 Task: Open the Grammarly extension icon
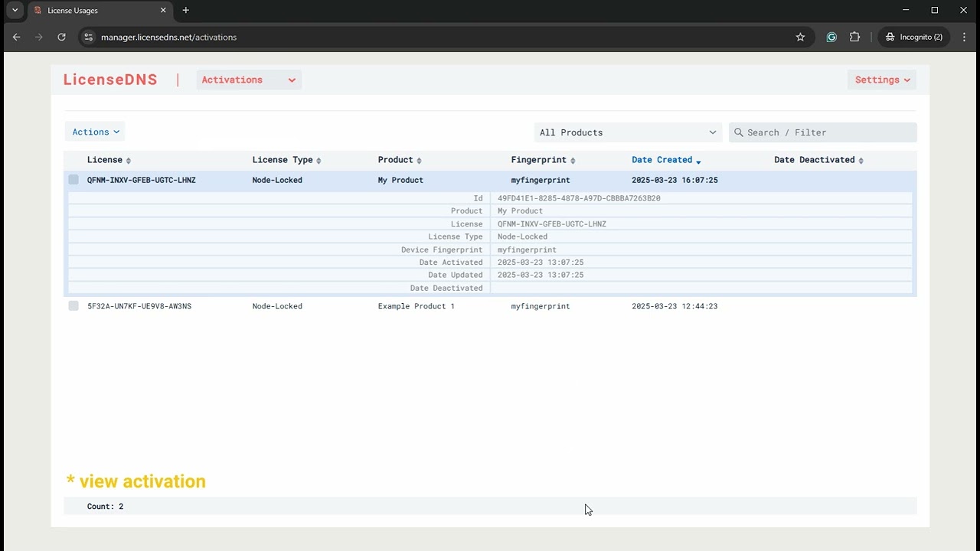[831, 37]
